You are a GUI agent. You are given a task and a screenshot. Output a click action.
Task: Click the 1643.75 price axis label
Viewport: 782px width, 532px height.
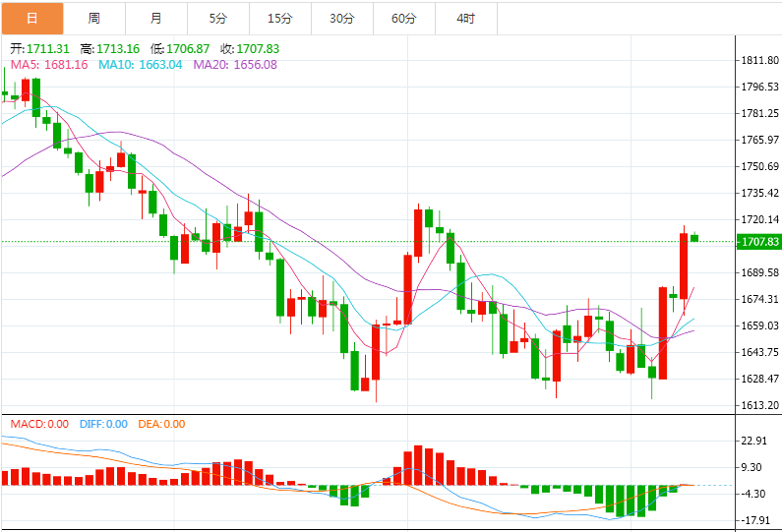pos(760,352)
